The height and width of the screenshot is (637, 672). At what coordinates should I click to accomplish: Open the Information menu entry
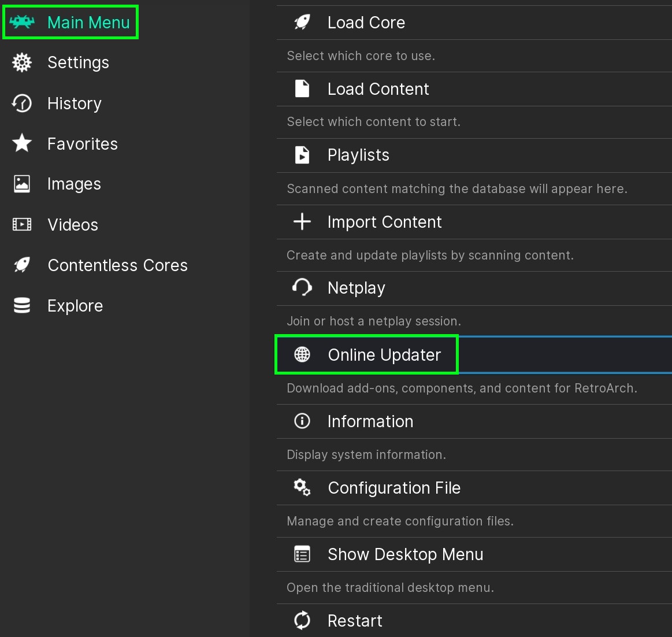tap(370, 421)
